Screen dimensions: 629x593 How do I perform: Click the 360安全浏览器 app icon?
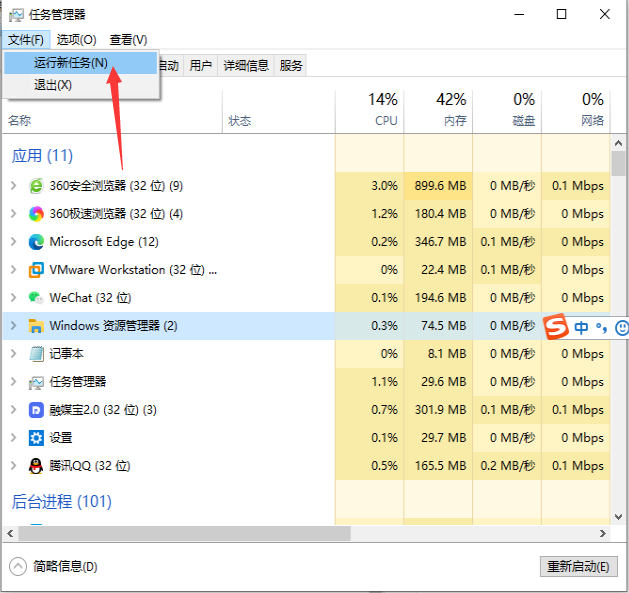click(x=36, y=186)
